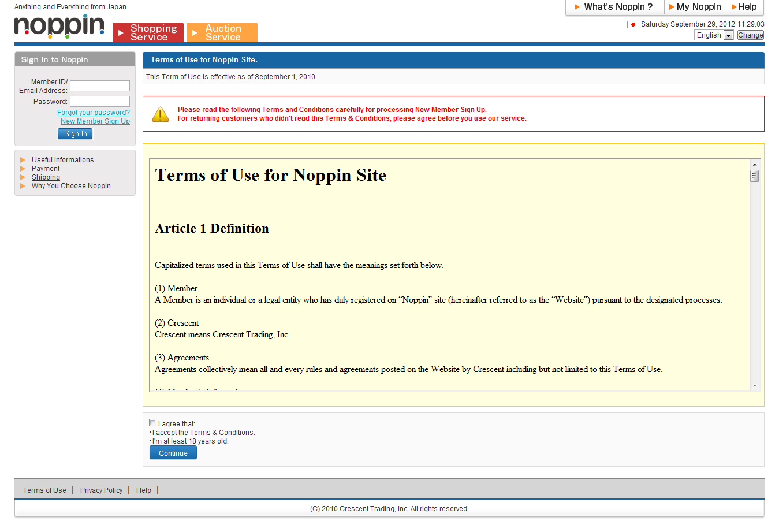Open the Shopping Service tab
Screen dimensions: 779x532
pyautogui.click(x=148, y=32)
